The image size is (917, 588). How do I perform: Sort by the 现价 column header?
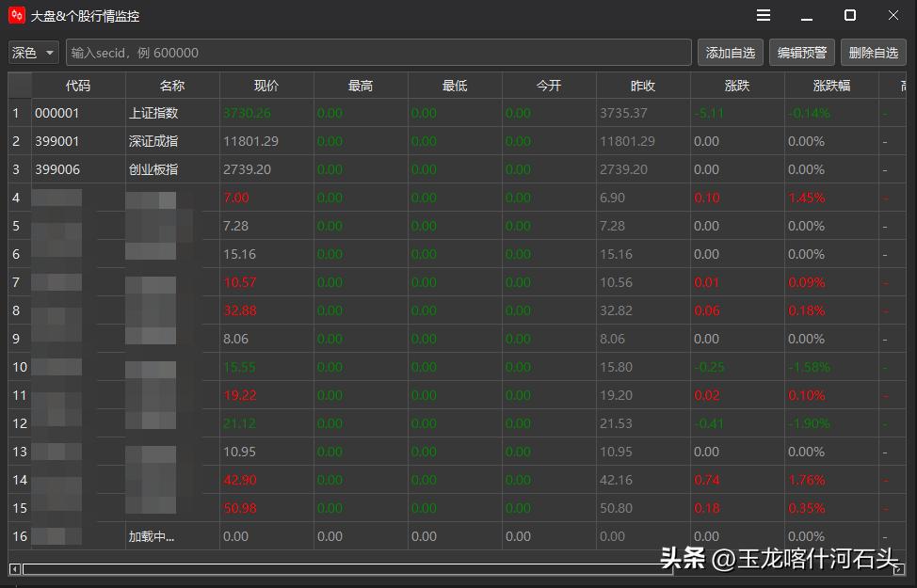tap(266, 86)
